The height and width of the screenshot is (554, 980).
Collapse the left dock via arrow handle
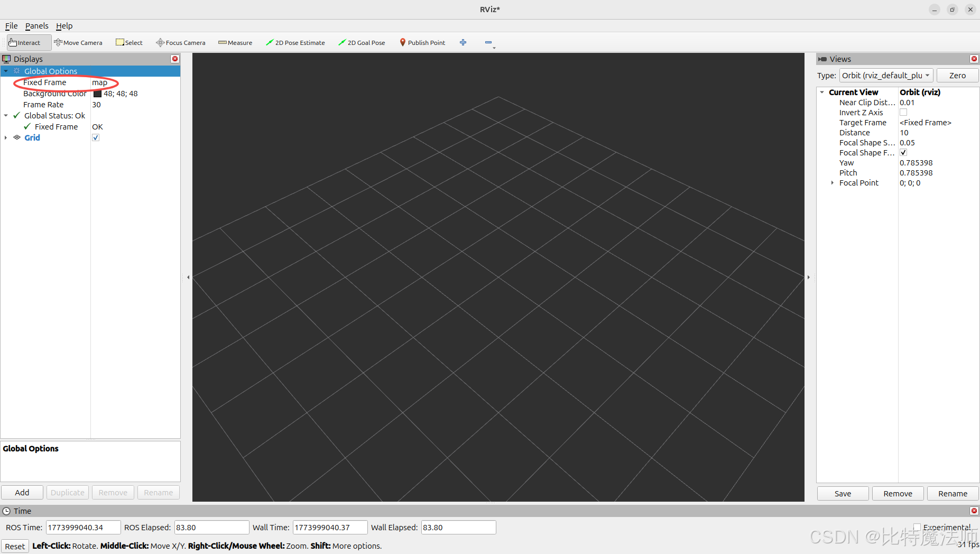(188, 277)
